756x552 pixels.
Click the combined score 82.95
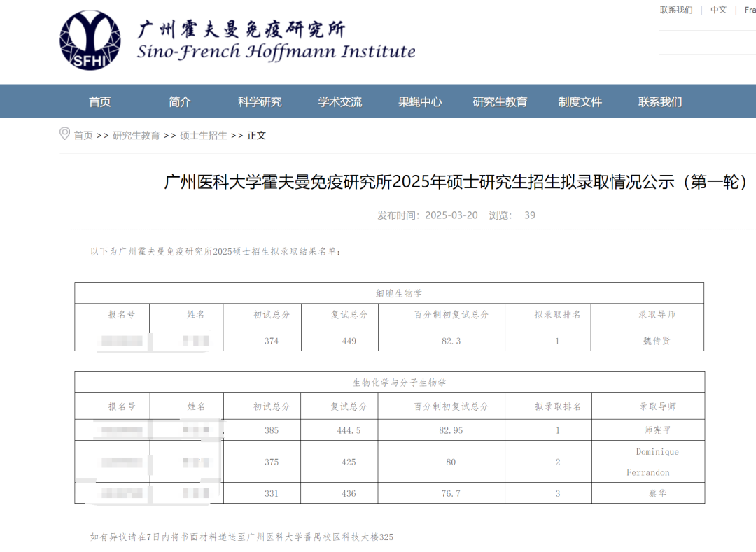pyautogui.click(x=451, y=430)
